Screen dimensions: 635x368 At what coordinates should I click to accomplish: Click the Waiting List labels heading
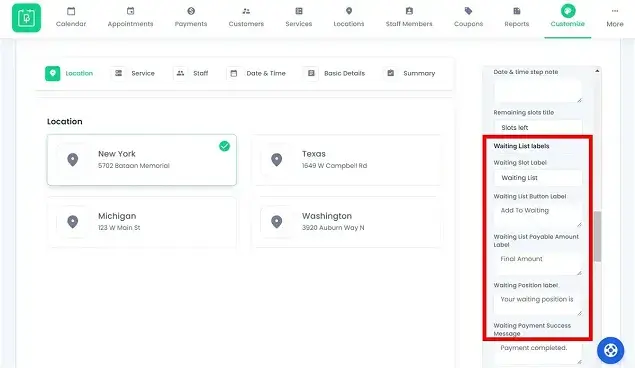tap(521, 146)
